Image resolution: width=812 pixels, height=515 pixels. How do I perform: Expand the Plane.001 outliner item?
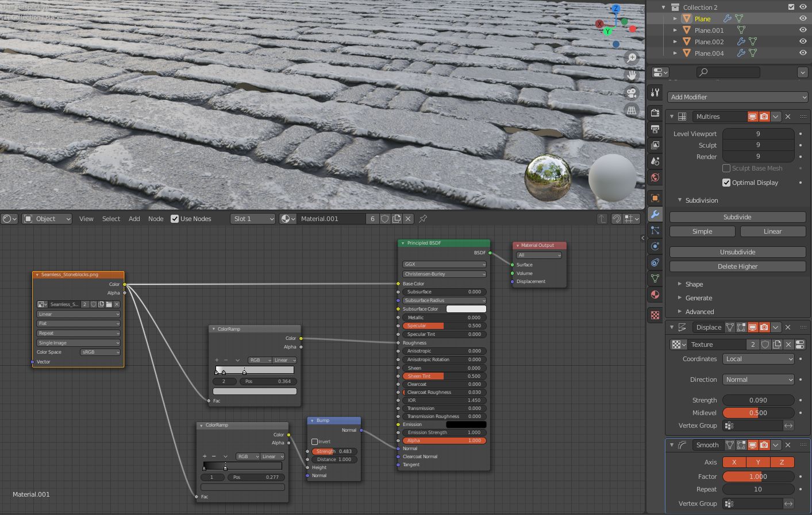pyautogui.click(x=675, y=30)
